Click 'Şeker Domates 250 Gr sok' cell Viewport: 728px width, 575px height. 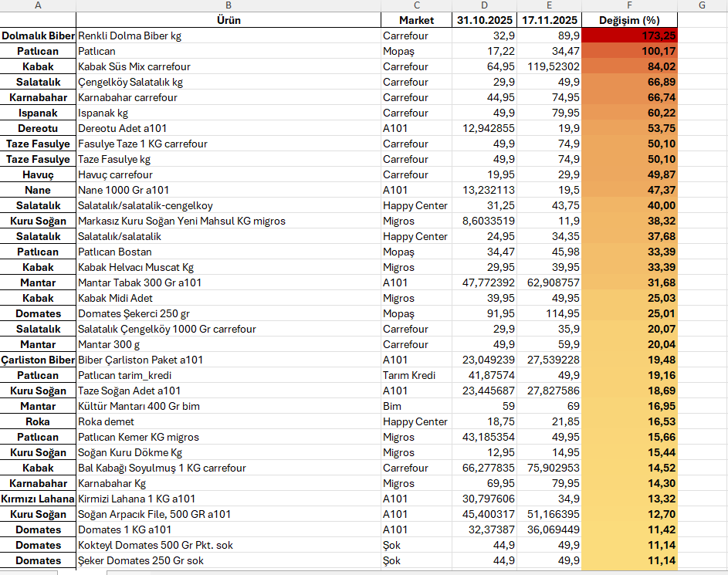click(229, 560)
